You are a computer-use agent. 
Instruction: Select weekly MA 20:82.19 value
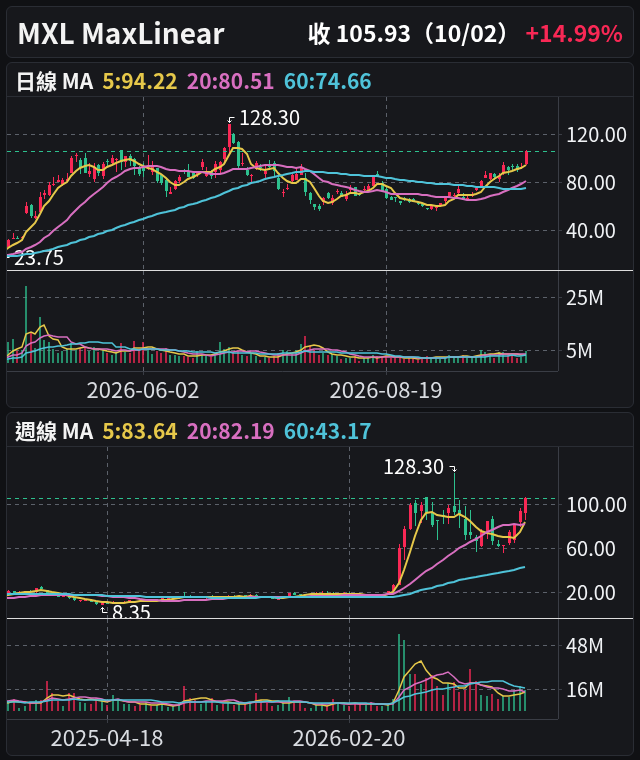pyautogui.click(x=230, y=431)
